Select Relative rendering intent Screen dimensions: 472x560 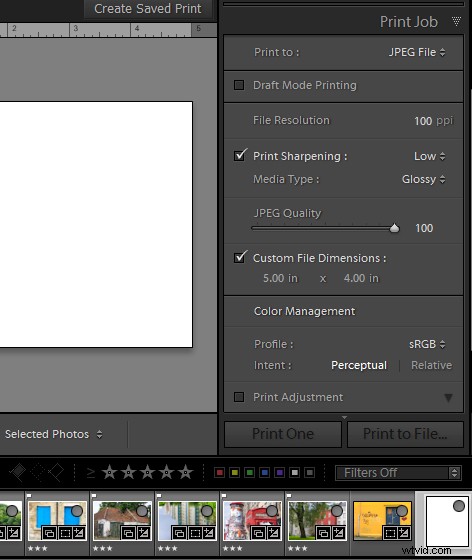coord(431,365)
